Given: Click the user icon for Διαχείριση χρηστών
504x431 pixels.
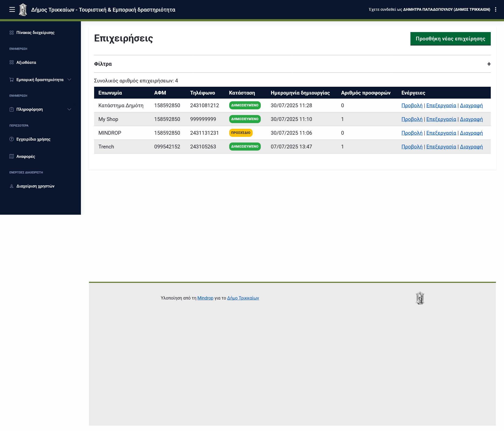Looking at the screenshot, I should click(12, 186).
